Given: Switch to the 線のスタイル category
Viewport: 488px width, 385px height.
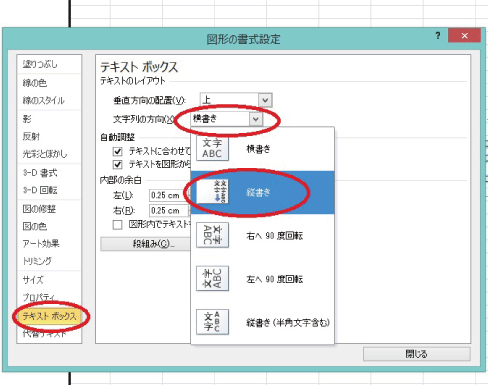Looking at the screenshot, I should 43,100.
